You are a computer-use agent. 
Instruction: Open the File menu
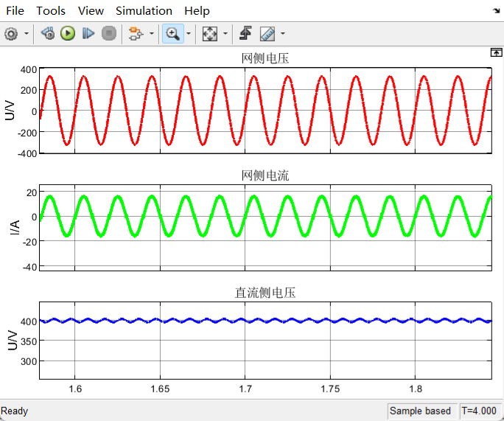15,10
